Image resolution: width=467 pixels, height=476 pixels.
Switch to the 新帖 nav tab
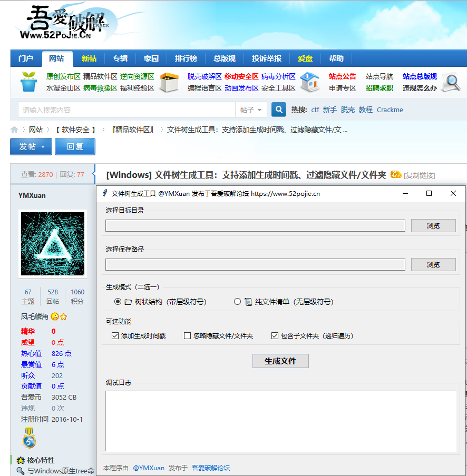pos(89,58)
